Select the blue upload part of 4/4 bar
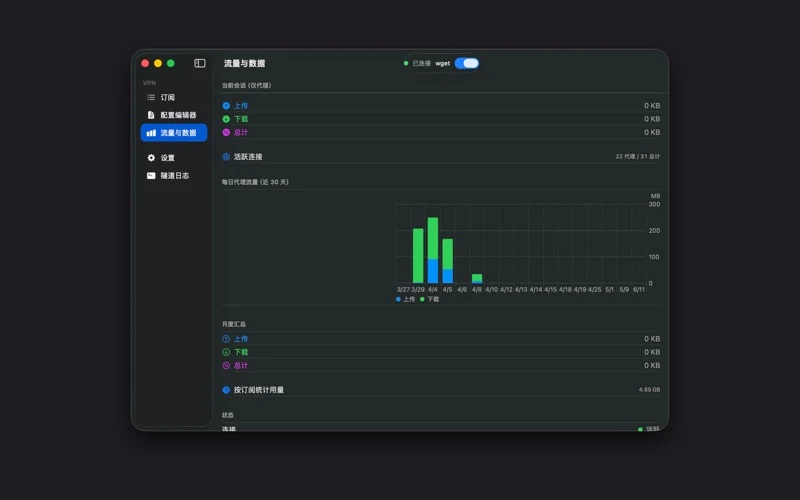The image size is (800, 500). pyautogui.click(x=433, y=271)
